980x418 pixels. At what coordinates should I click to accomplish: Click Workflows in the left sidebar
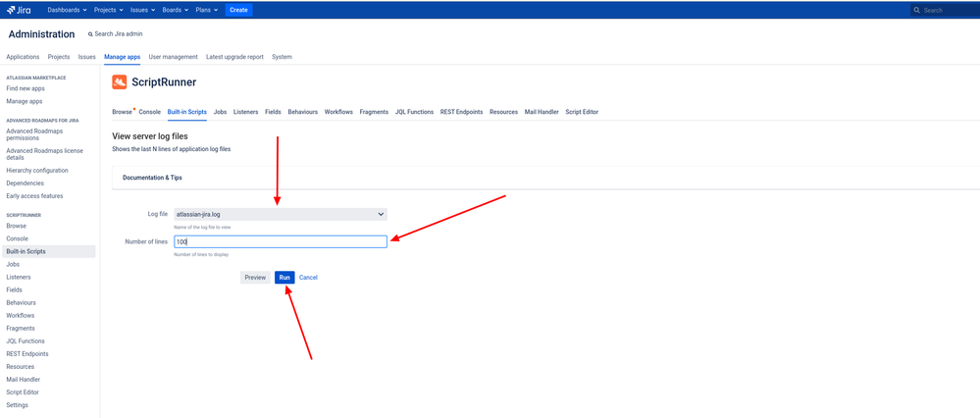coord(21,316)
